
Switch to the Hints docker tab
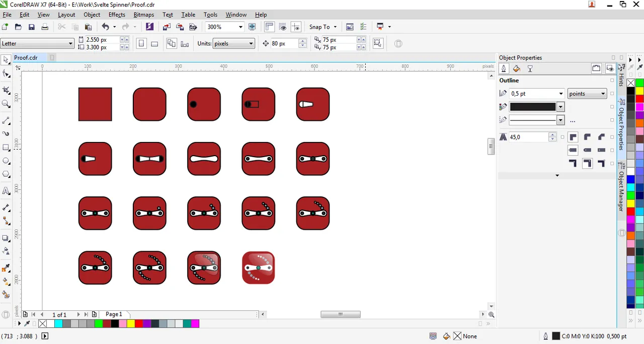tap(621, 76)
